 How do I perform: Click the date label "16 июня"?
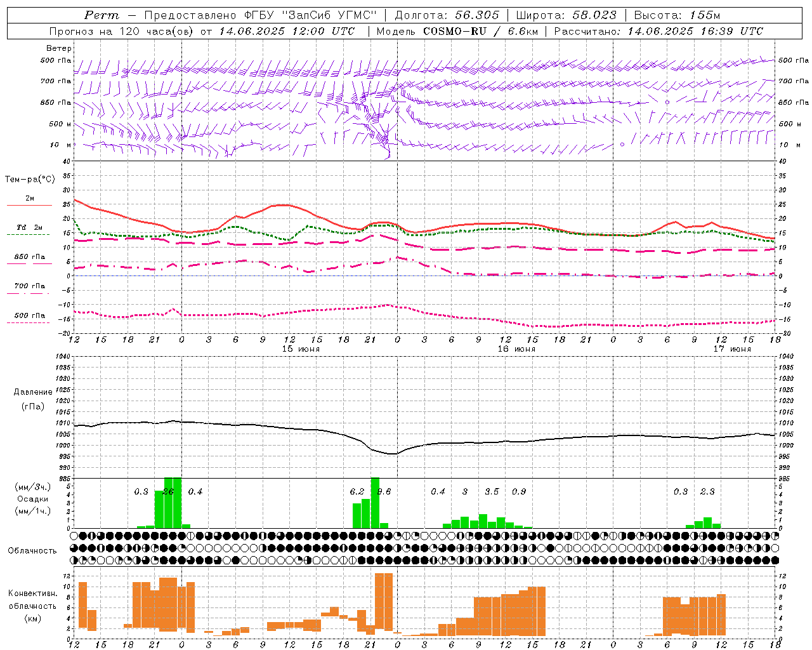click(x=516, y=349)
